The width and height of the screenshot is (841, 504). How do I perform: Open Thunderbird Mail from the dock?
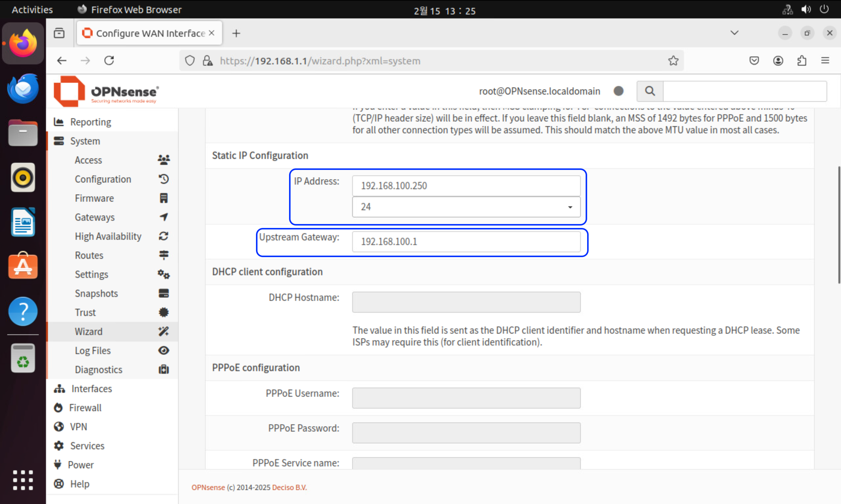pyautogui.click(x=23, y=88)
